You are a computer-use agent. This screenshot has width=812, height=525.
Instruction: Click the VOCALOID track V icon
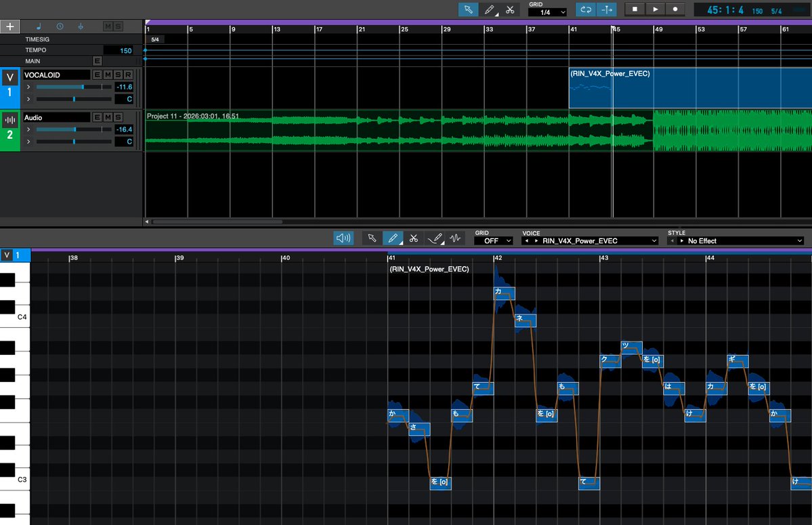(x=10, y=78)
